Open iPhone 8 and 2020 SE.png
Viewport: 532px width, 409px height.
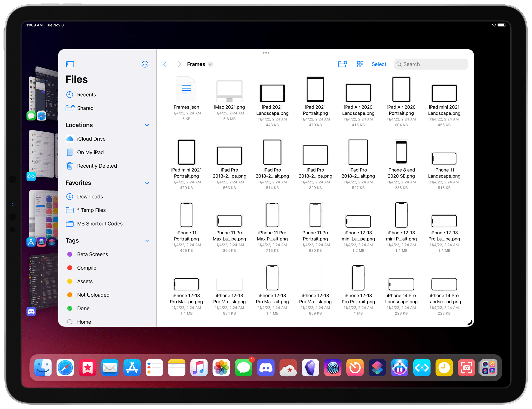pos(401,152)
